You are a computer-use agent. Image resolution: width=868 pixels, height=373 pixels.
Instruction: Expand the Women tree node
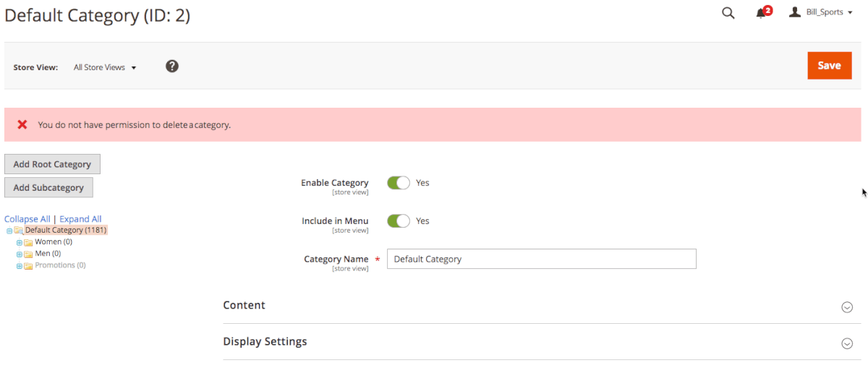click(x=20, y=242)
